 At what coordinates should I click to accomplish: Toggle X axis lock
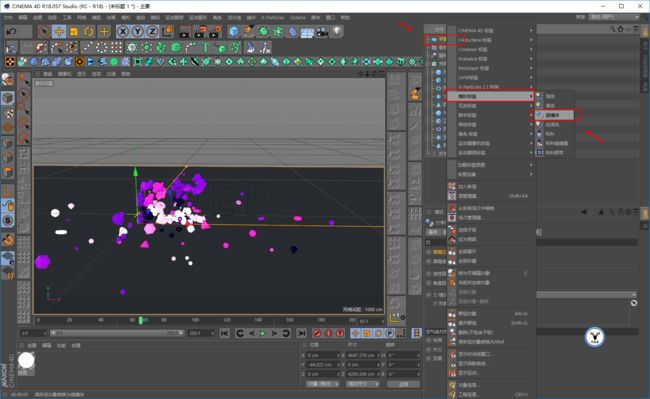123,31
